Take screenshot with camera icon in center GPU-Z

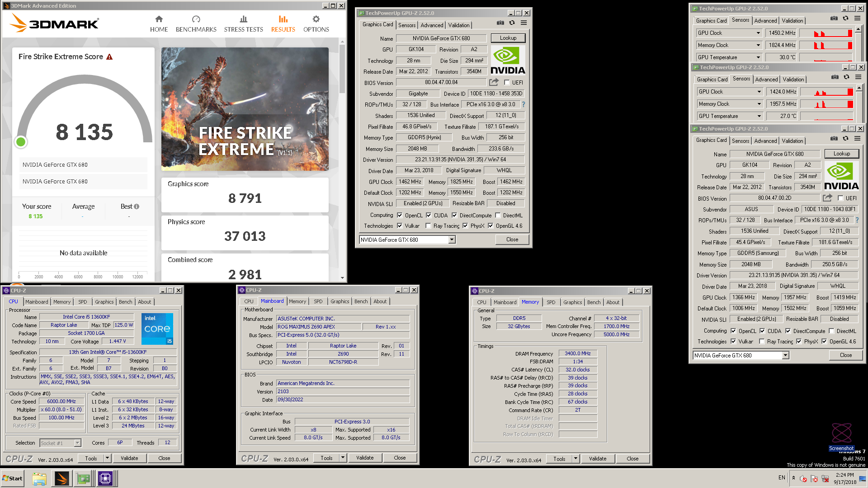point(500,23)
